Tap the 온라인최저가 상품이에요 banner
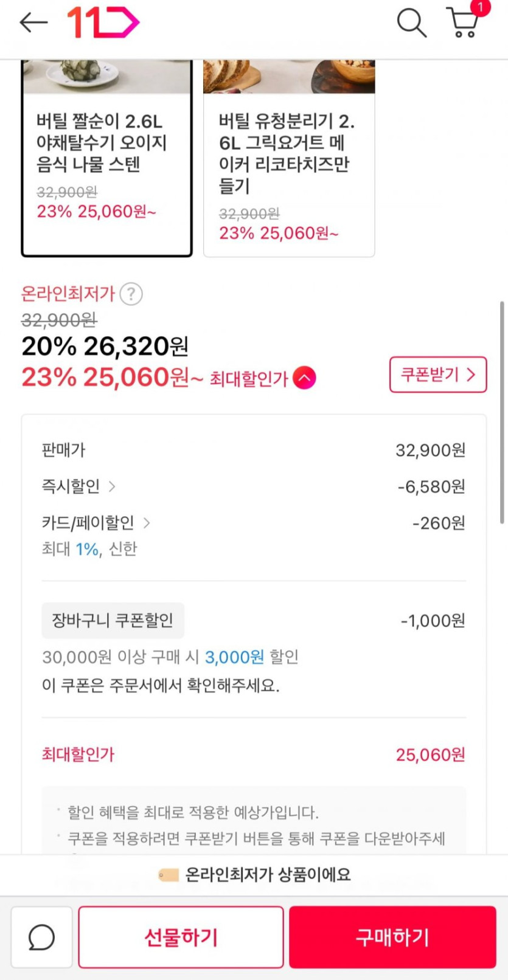This screenshot has width=508, height=980. coord(254,875)
